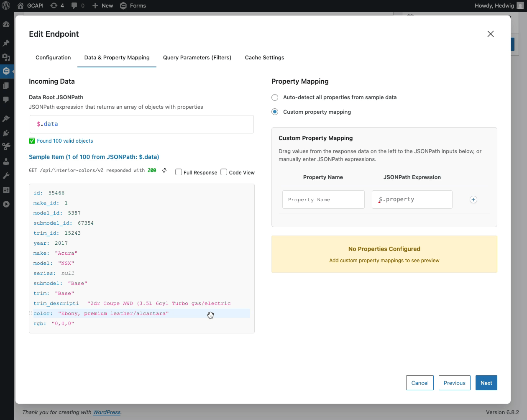
Task: Click Found 100 valid objects status
Action: click(61, 141)
